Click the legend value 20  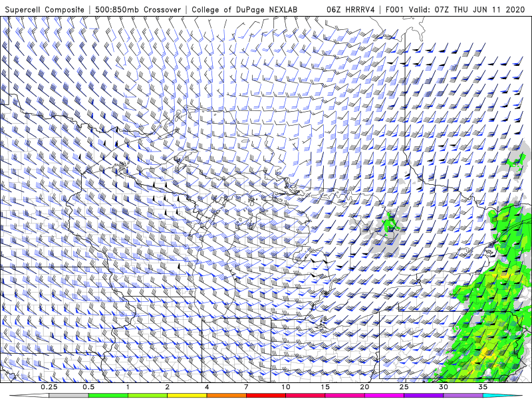tap(364, 387)
